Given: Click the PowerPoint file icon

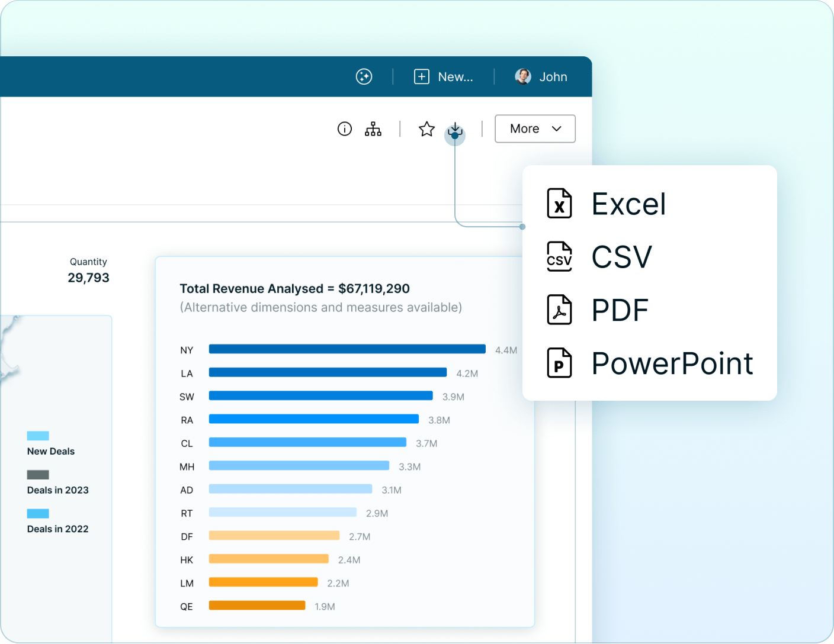Looking at the screenshot, I should coord(559,363).
